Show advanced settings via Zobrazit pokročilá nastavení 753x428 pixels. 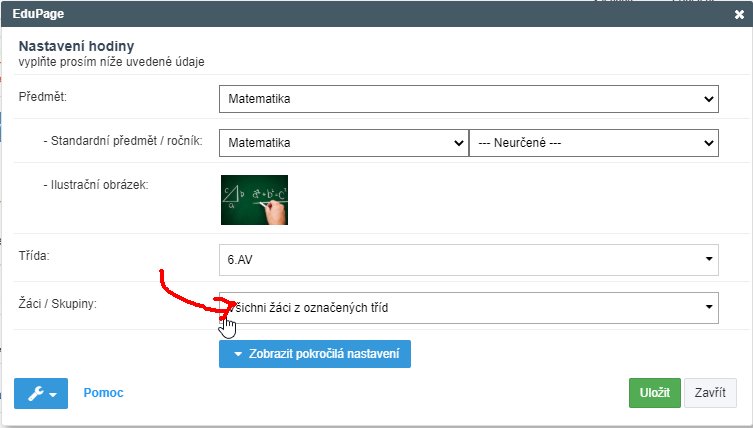click(315, 354)
